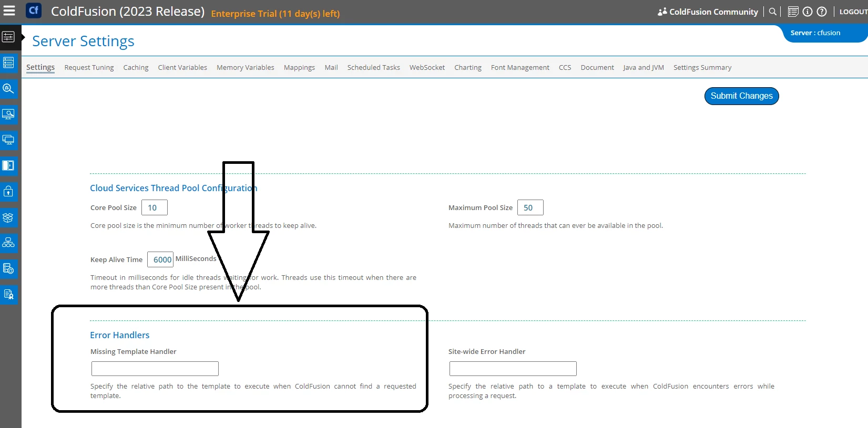Open the Client Variables tab

click(182, 67)
